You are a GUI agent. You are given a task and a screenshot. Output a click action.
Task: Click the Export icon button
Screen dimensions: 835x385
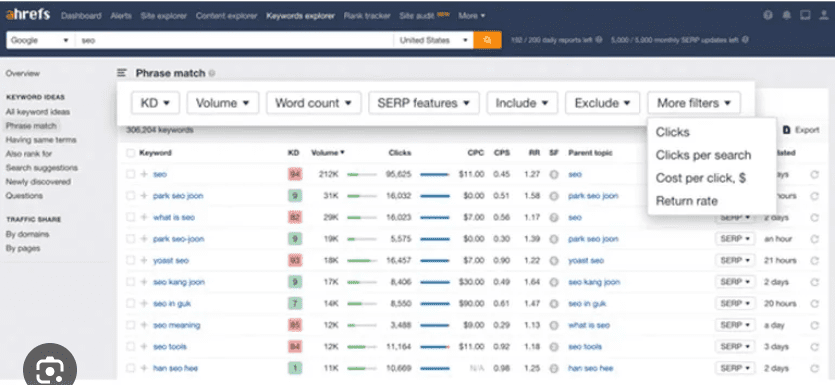(x=787, y=130)
